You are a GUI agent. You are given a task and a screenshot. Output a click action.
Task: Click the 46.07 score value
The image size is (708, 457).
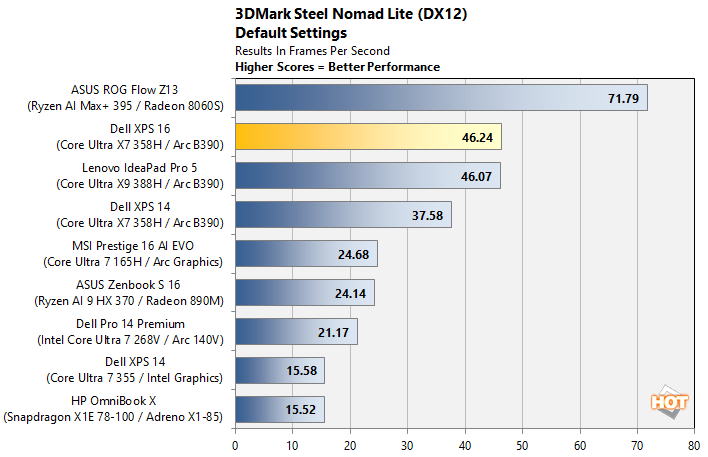tap(476, 177)
